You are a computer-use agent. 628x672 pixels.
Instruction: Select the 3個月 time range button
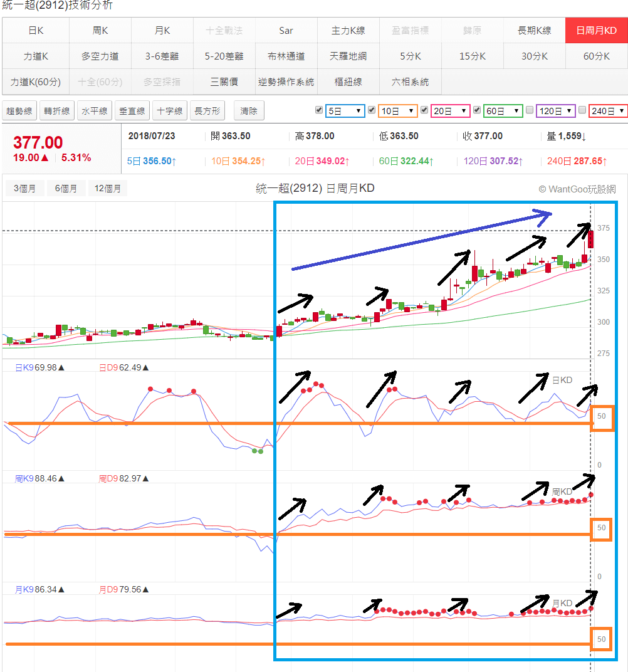(x=24, y=187)
